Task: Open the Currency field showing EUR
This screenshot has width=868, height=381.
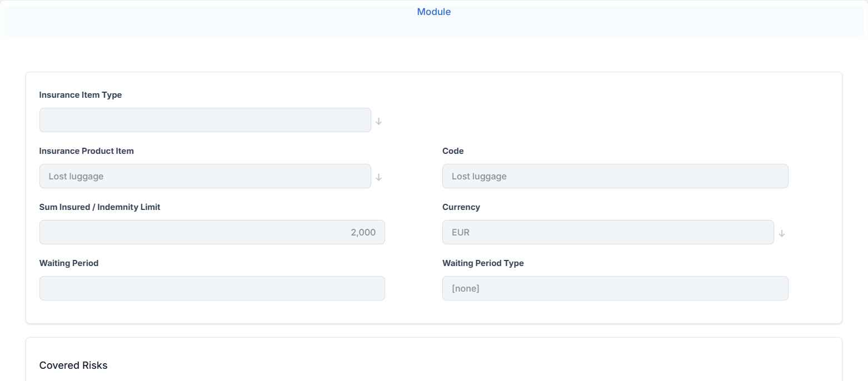Action: (x=607, y=232)
